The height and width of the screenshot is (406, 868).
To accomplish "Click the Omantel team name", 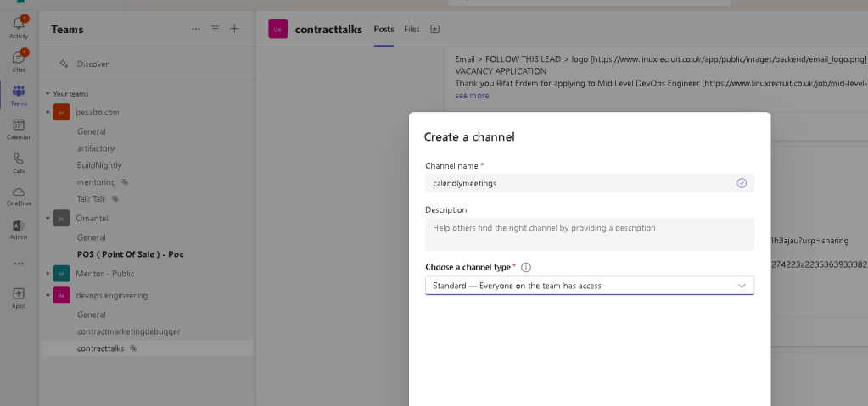I will 92,218.
